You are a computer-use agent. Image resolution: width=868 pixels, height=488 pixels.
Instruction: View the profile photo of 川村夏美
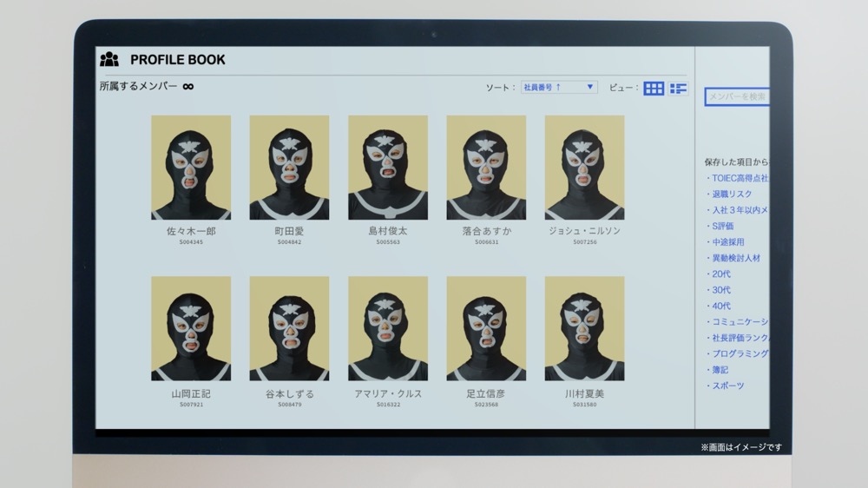584,328
